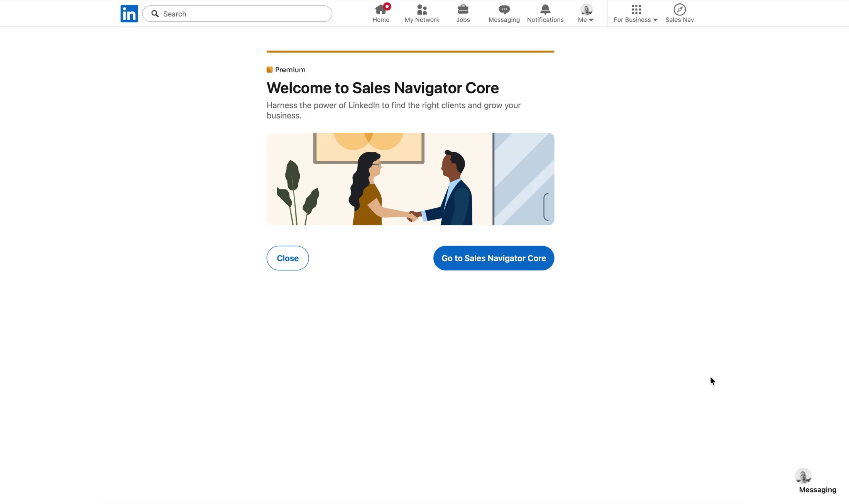Expand the For Business menu
The image size is (849, 504).
pyautogui.click(x=636, y=13)
